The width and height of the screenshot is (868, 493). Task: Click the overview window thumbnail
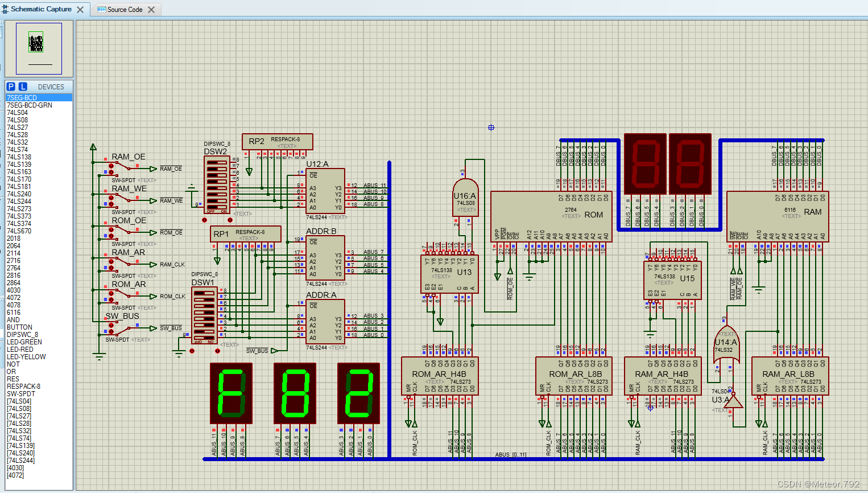(39, 49)
